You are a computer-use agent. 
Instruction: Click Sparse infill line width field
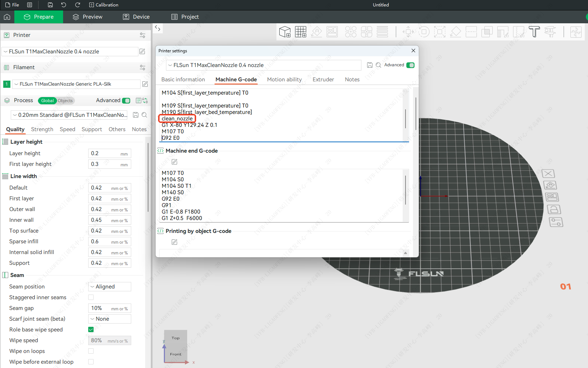point(110,242)
